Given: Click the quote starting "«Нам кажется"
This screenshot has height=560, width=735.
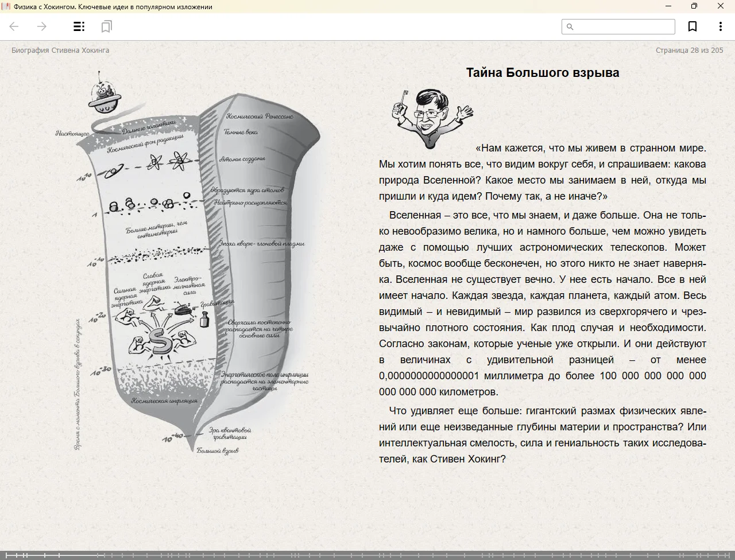Looking at the screenshot, I should 543,172.
